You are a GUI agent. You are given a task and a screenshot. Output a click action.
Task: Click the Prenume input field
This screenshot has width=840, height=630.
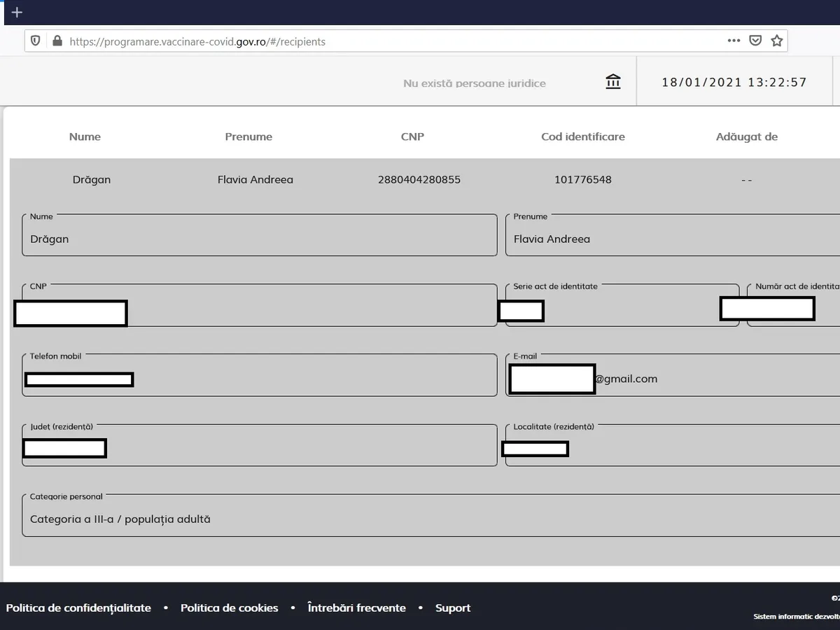click(x=672, y=239)
